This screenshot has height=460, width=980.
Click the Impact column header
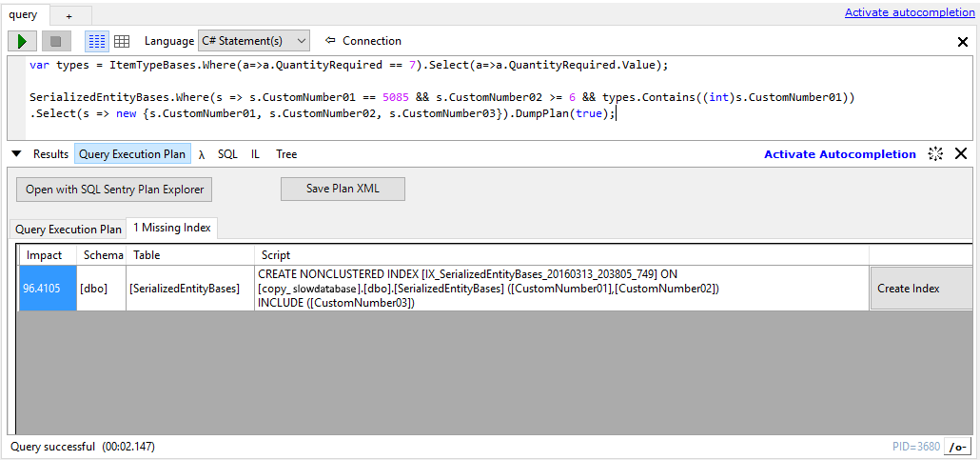click(48, 255)
